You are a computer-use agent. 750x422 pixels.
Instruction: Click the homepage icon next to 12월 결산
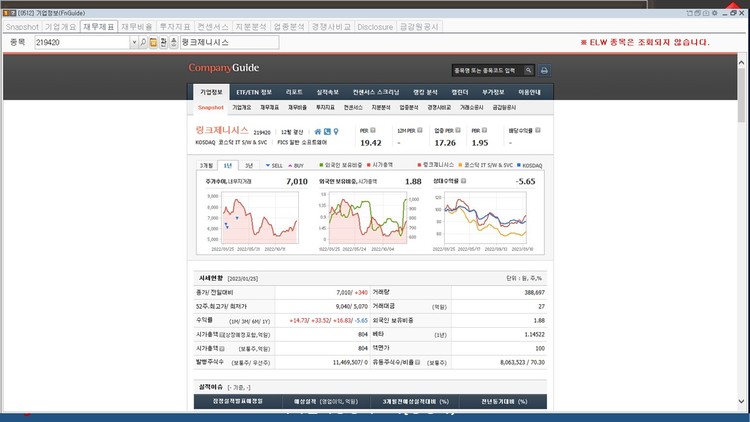(318, 132)
